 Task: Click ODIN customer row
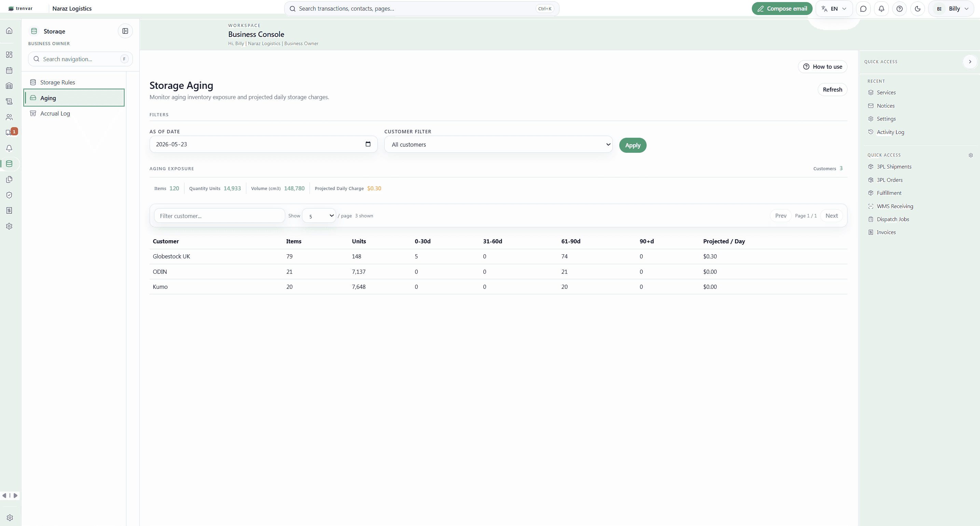[498, 272]
